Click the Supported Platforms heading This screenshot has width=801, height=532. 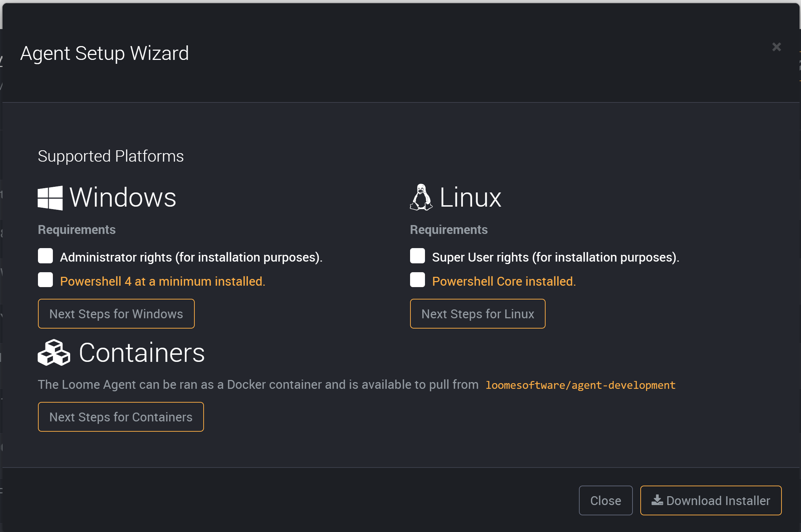(111, 156)
